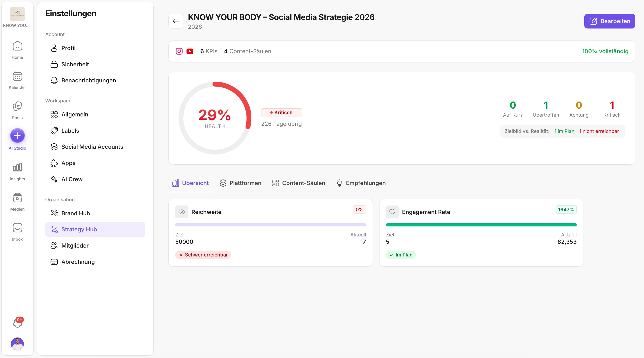Switch to the Content-Säulen tab
The width and height of the screenshot is (644, 358).
point(299,183)
